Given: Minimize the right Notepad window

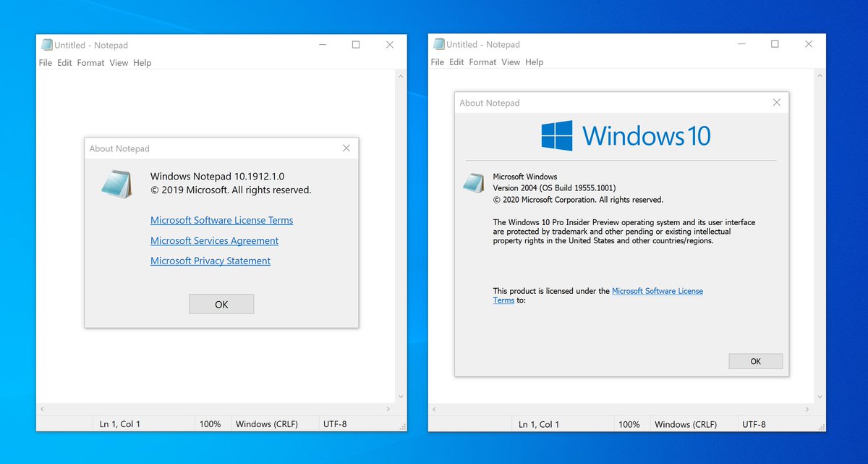Looking at the screenshot, I should 742,44.
